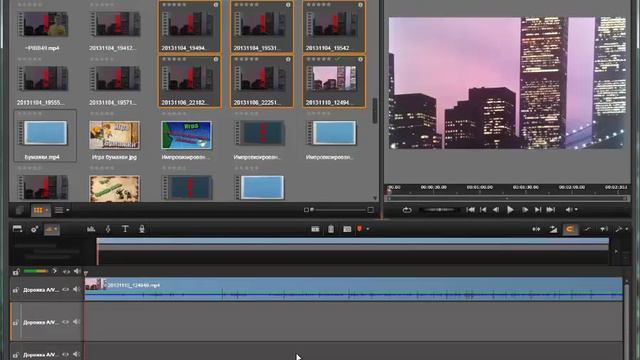Open dropdown arrow at toolbar's far right end
Viewport: 640px width, 360px height.
coord(627,229)
